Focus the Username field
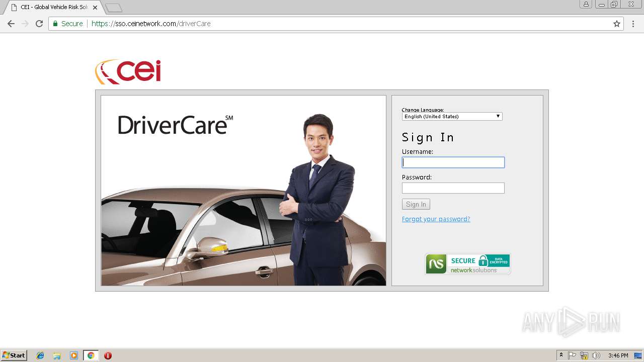This screenshot has width=644, height=362. click(453, 162)
